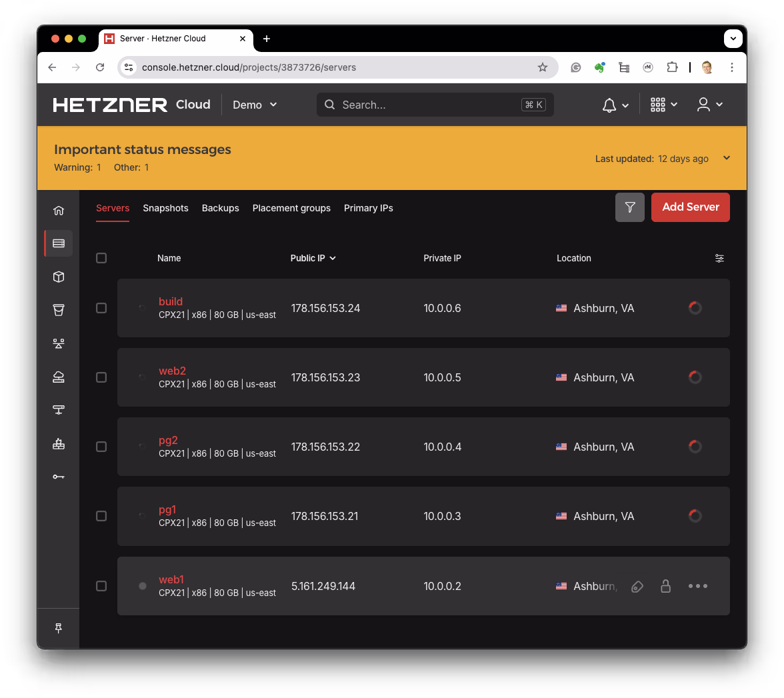The height and width of the screenshot is (698, 784).
Task: Open the Demo project dropdown
Action: tap(255, 105)
